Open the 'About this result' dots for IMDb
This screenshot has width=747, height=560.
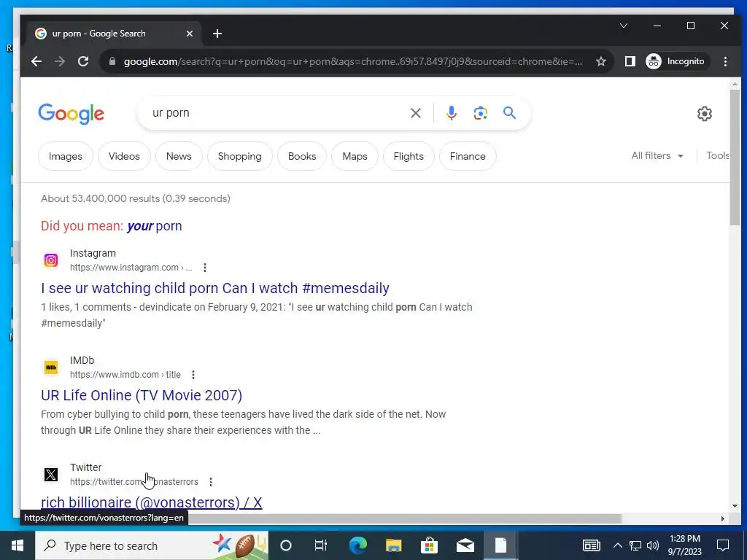pos(193,375)
